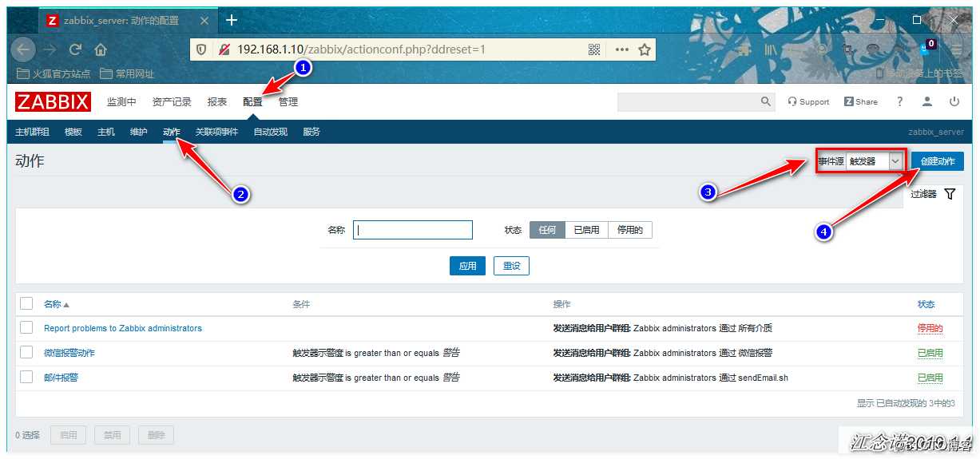The width and height of the screenshot is (980, 459).
Task: Click the tracking protection shield icon
Action: pos(202,49)
